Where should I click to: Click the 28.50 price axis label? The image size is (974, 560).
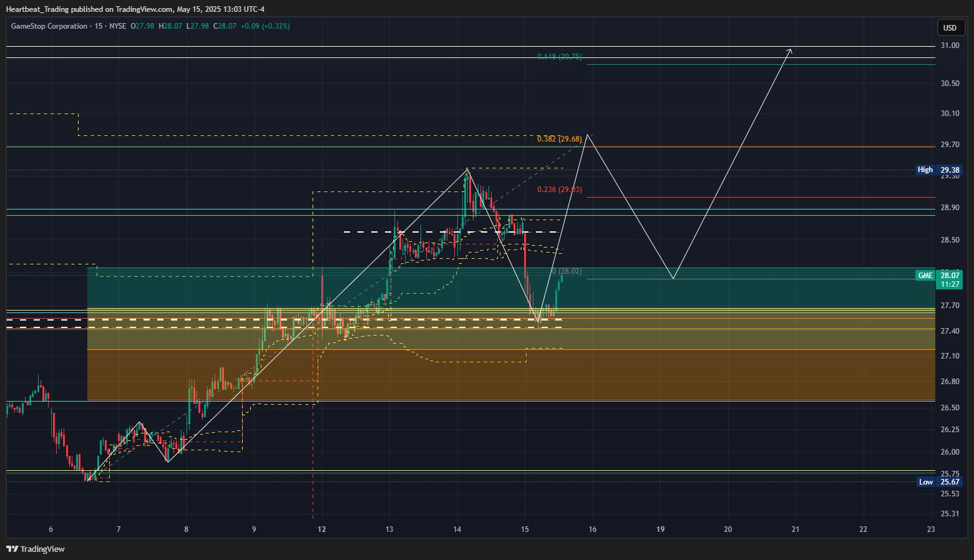point(950,240)
